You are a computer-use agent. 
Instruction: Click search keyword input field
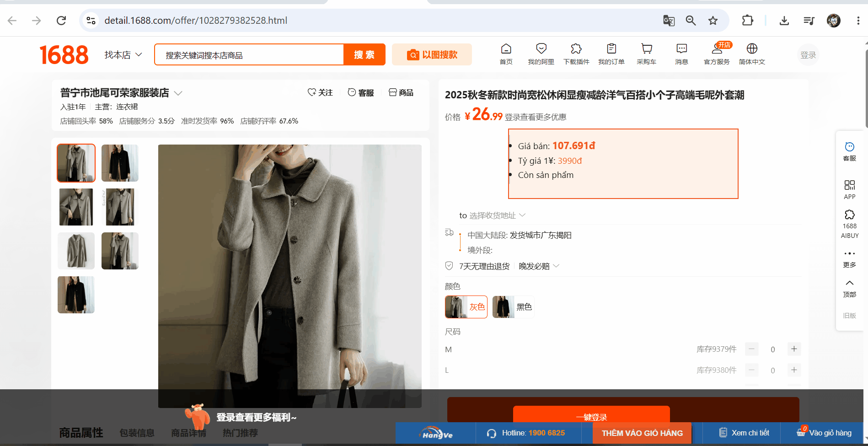[249, 55]
